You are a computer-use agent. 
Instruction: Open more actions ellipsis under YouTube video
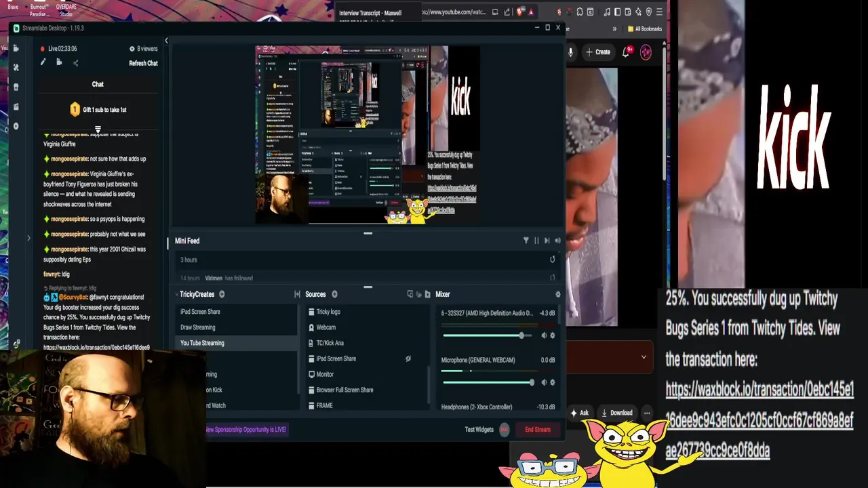tap(647, 413)
